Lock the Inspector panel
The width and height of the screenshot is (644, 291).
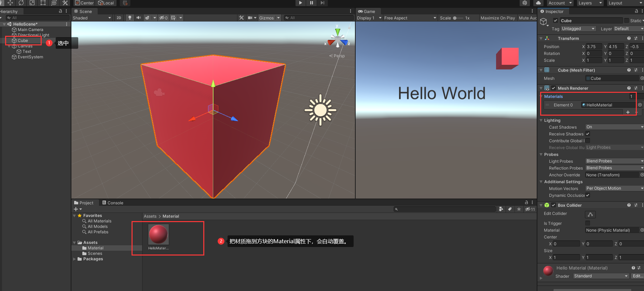tap(636, 11)
